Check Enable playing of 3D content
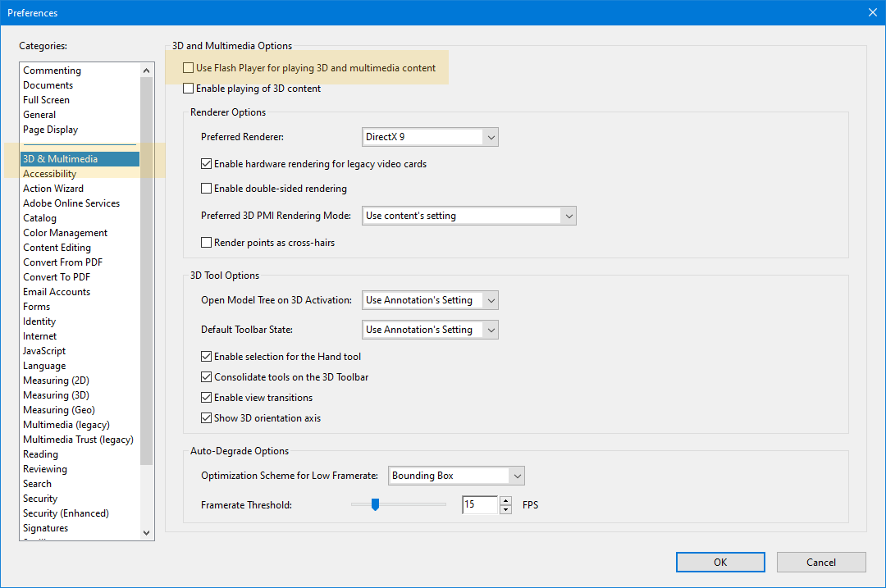Image resolution: width=886 pixels, height=588 pixels. pyautogui.click(x=188, y=88)
